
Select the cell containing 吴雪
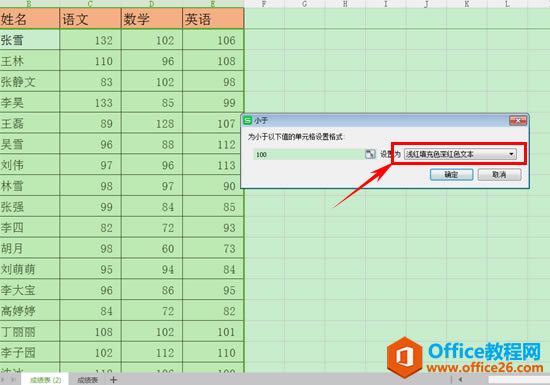[x=29, y=144]
